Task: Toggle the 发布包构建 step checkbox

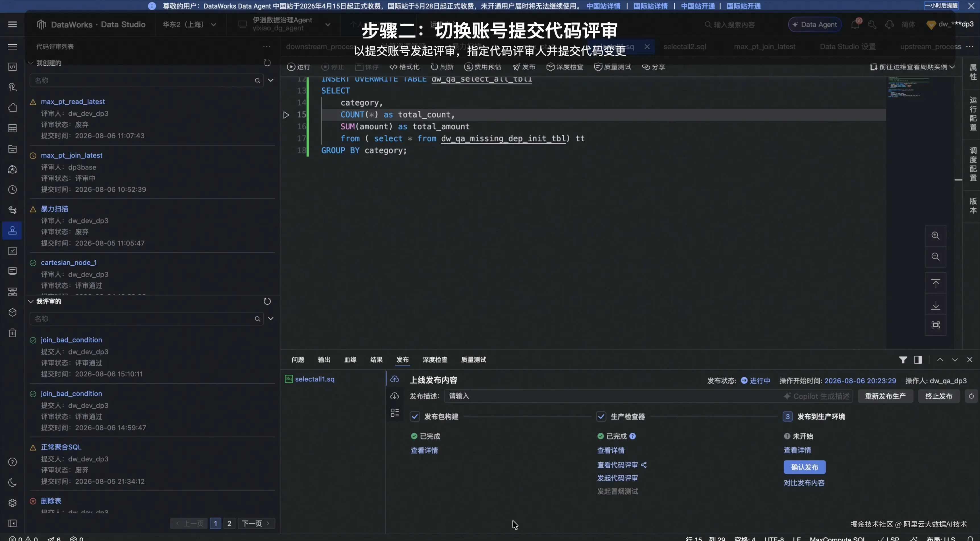Action: click(x=415, y=416)
